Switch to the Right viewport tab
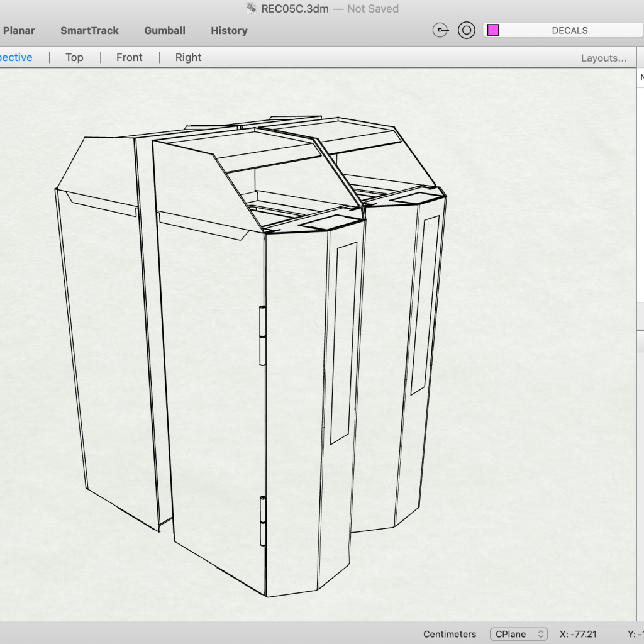Screen dimensions: 644x644 tap(188, 57)
